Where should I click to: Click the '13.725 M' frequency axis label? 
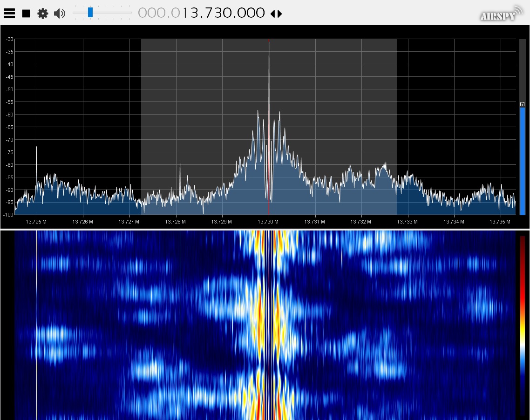coord(36,222)
